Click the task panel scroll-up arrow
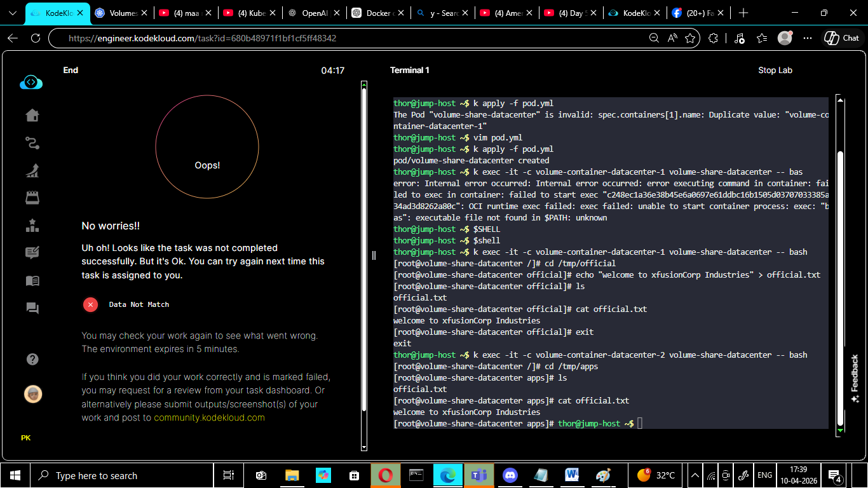This screenshot has height=488, width=868. point(364,83)
